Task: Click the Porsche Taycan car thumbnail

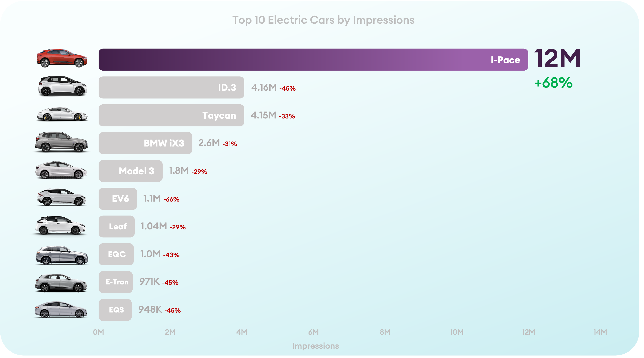Action: [x=62, y=114]
